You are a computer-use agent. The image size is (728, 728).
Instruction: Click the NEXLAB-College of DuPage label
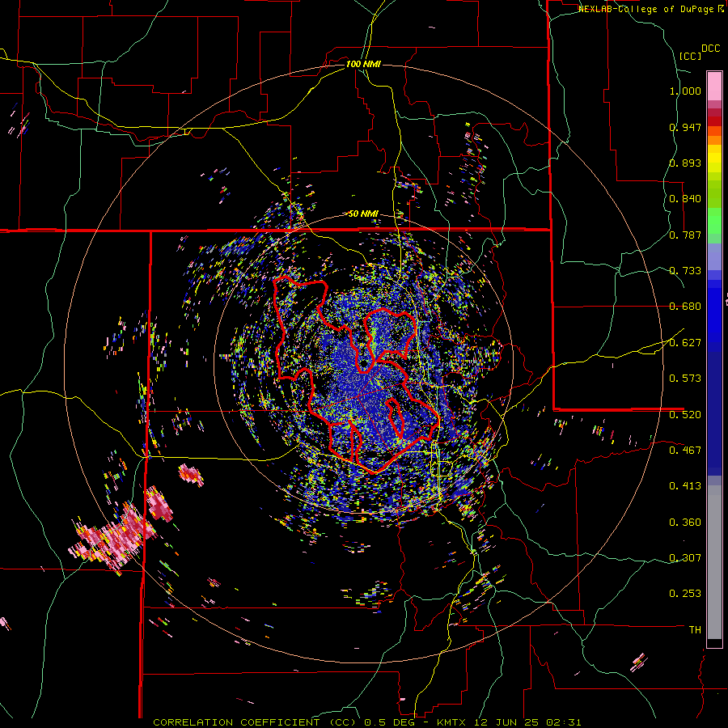coord(646,9)
